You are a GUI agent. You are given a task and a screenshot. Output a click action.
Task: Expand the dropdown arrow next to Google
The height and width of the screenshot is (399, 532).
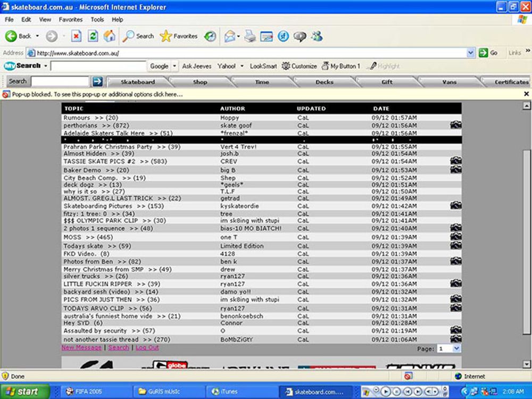[174, 66]
